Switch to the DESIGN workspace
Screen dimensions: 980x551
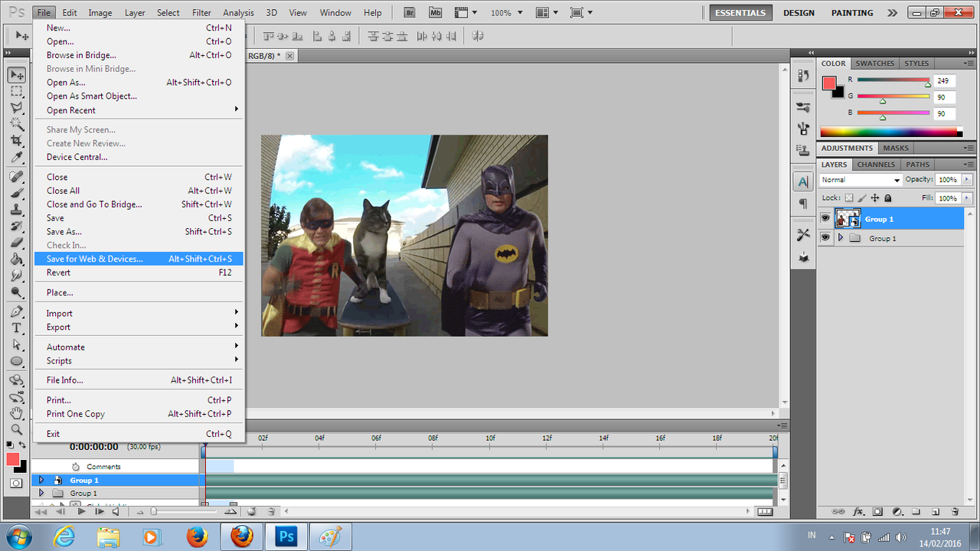[799, 13]
